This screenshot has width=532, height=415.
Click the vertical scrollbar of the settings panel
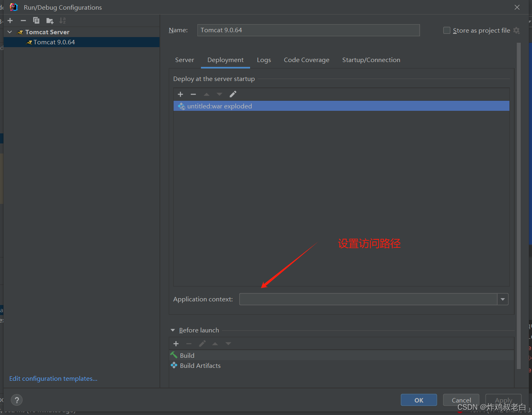pos(519,206)
